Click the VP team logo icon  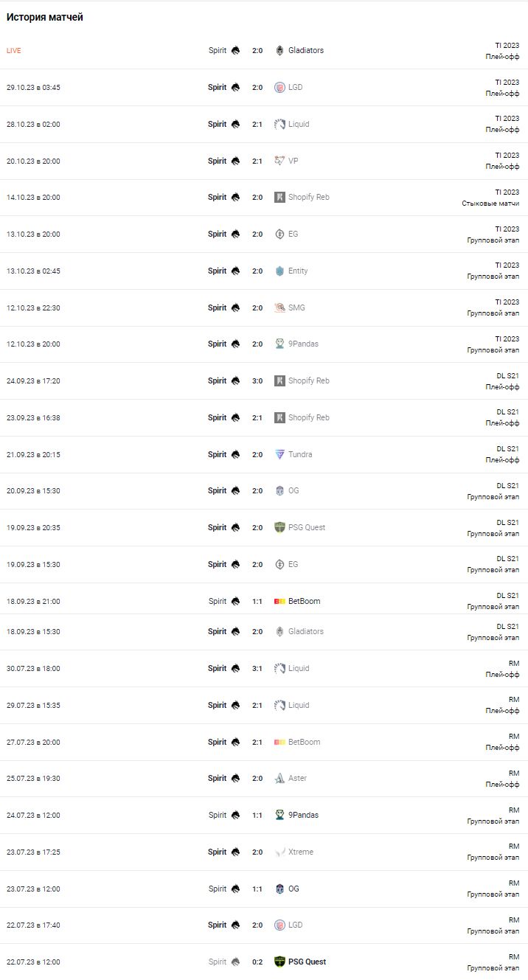point(279,161)
